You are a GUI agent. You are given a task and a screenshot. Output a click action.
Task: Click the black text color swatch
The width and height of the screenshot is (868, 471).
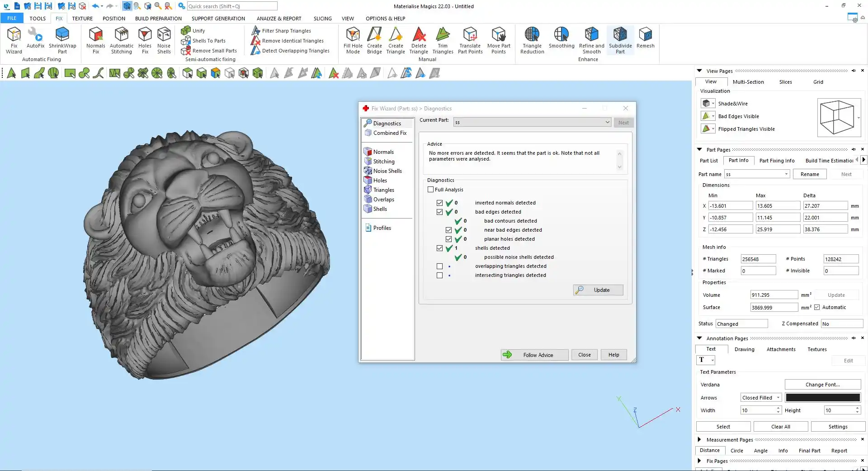pyautogui.click(x=822, y=398)
